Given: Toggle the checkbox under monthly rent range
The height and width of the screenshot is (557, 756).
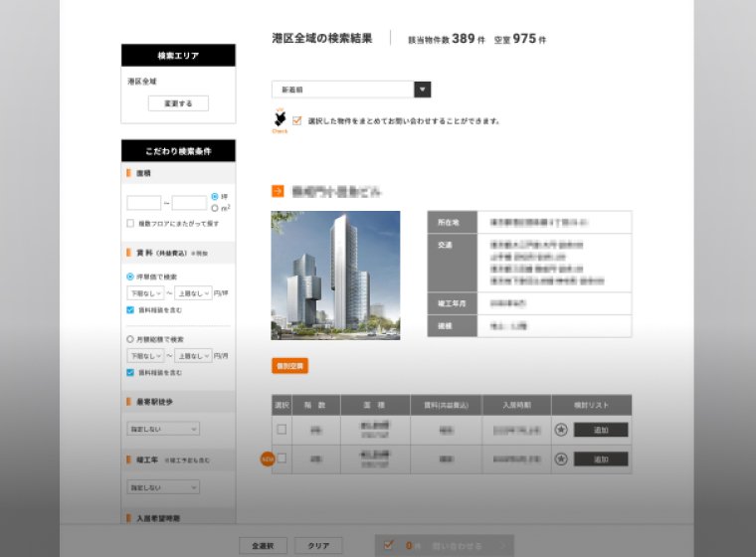Looking at the screenshot, I should click(x=130, y=372).
